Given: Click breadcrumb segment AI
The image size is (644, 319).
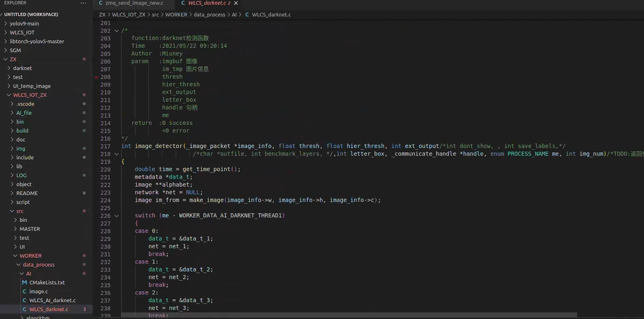Looking at the screenshot, I should [235, 15].
